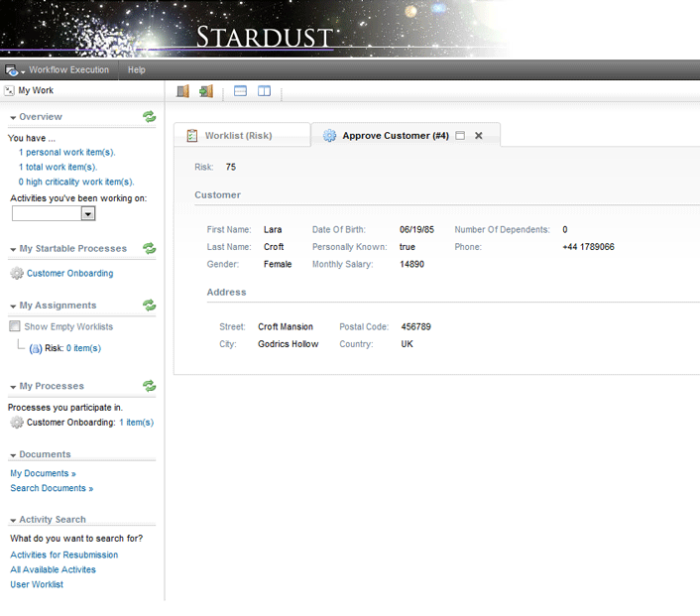Open Search Documents link
The image size is (700, 616).
52,488
